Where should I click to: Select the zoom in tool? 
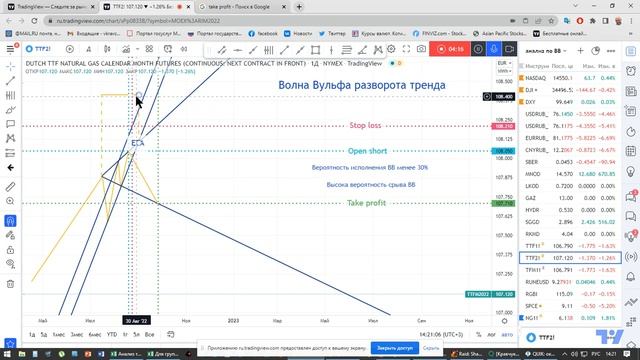click(10, 201)
